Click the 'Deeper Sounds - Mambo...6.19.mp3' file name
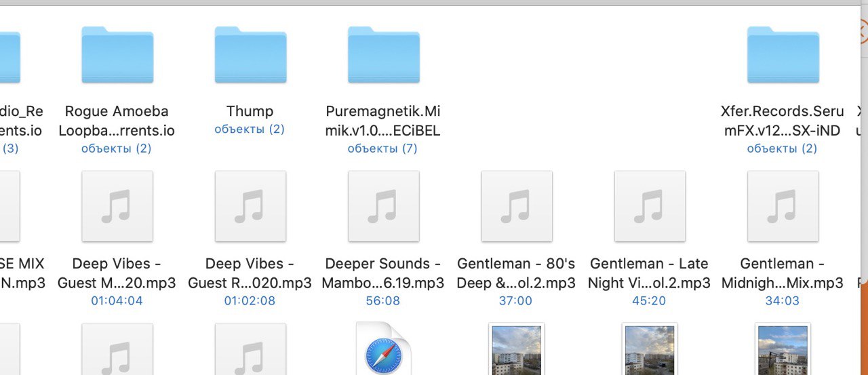The image size is (868, 375). click(x=383, y=273)
